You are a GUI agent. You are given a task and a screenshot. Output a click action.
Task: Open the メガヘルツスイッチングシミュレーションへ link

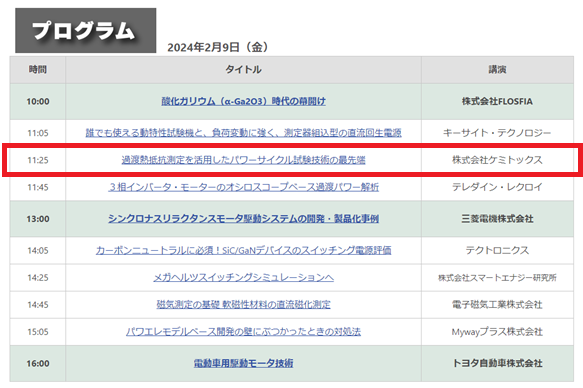pos(244,277)
